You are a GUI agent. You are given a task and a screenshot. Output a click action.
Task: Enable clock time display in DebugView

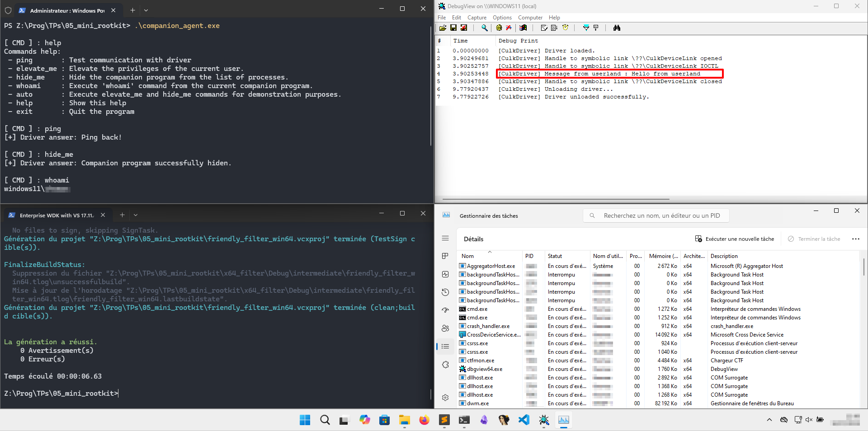(565, 28)
